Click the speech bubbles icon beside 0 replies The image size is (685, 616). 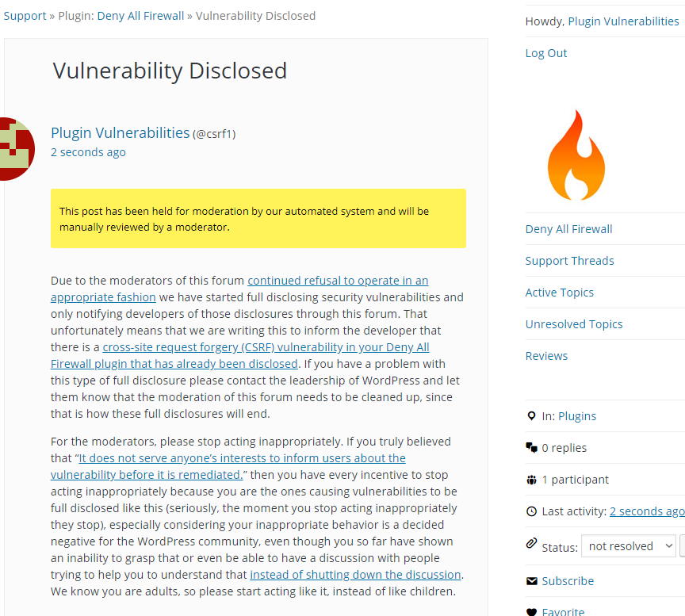(x=532, y=447)
